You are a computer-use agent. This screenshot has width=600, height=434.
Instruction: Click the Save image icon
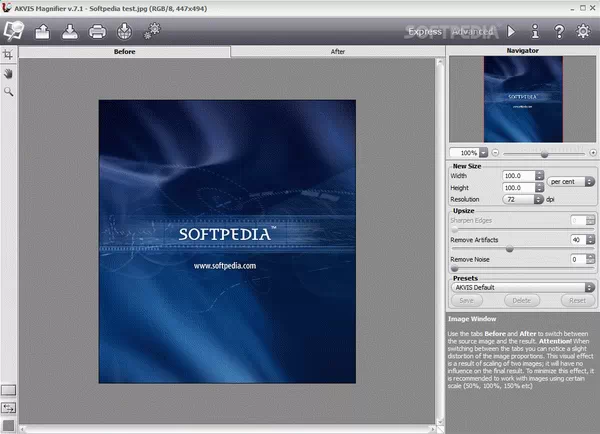point(71,31)
